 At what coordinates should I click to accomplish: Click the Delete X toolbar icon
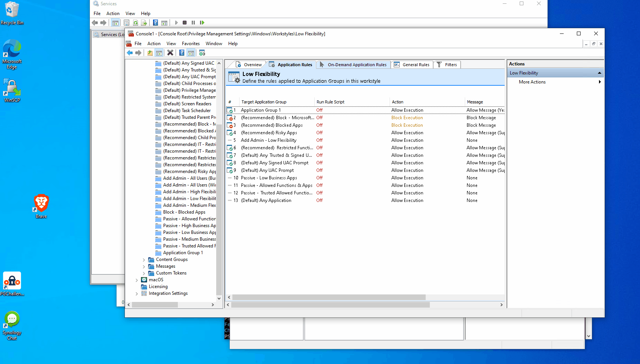170,53
